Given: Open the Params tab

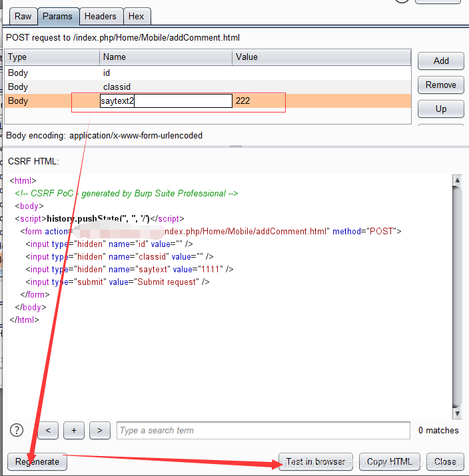Looking at the screenshot, I should pyautogui.click(x=58, y=17).
